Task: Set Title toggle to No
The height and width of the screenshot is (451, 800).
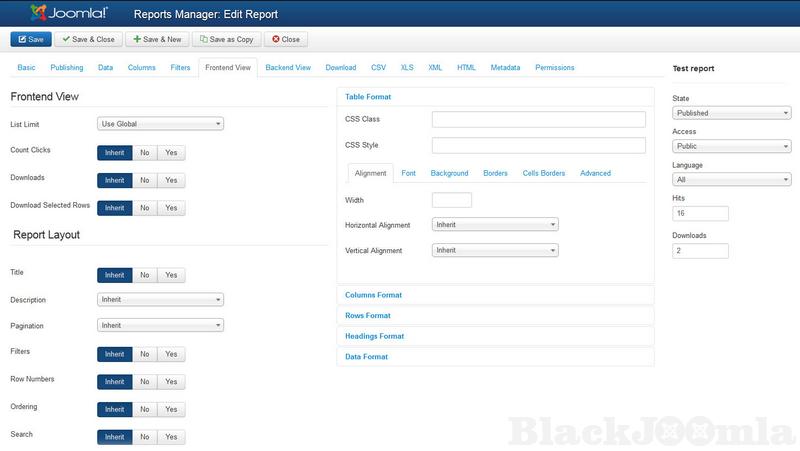Action: (144, 274)
